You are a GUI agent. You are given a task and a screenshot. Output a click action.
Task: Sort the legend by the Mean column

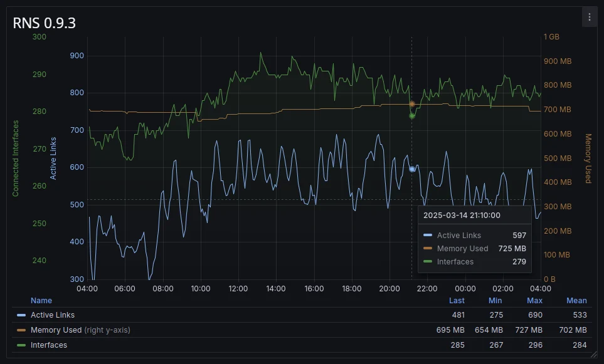[576, 301]
